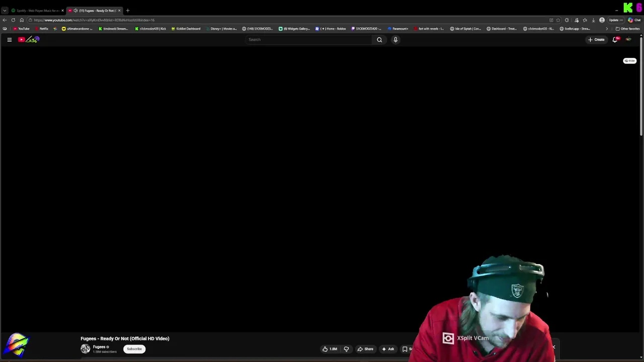The height and width of the screenshot is (362, 644).
Task: Open YouTube notifications bell
Action: [x=615, y=40]
